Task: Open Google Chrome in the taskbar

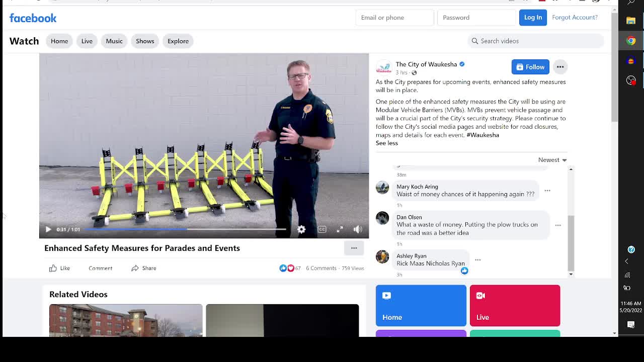Action: pos(631,41)
